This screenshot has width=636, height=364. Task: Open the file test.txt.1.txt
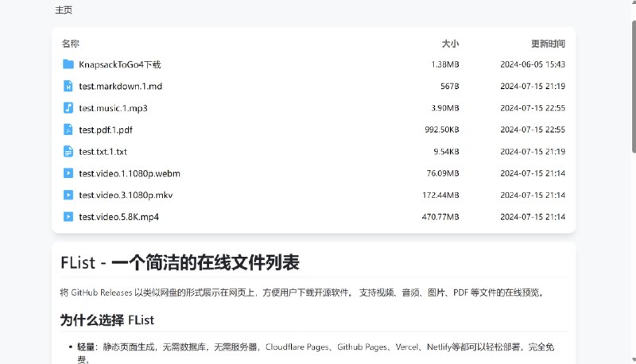pos(103,152)
